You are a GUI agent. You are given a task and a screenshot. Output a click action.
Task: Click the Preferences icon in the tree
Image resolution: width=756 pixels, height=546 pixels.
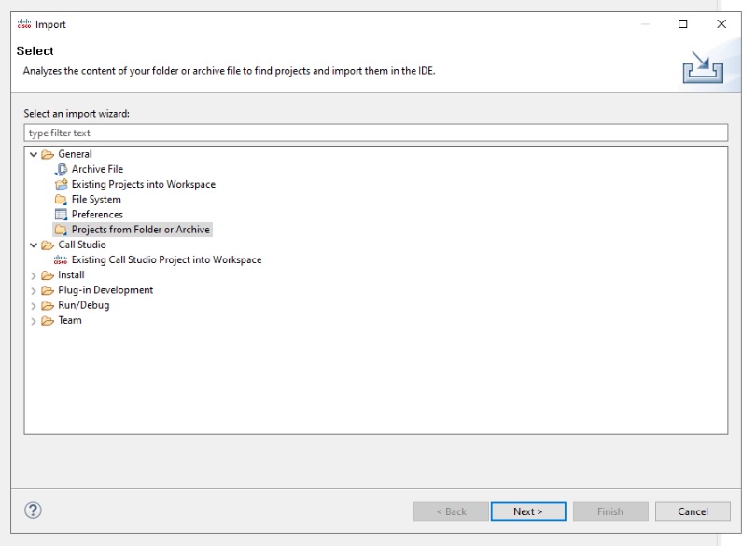[62, 215]
